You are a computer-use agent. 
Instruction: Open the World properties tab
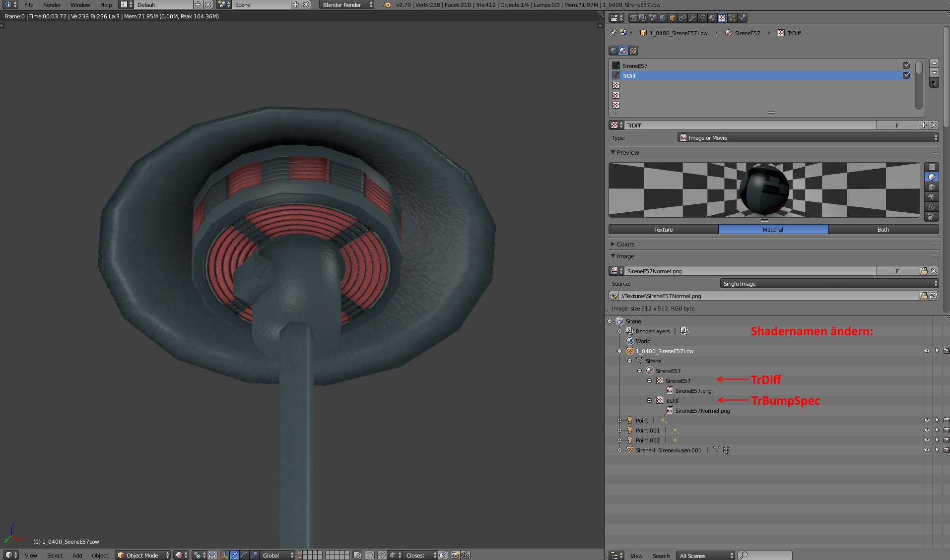click(663, 18)
